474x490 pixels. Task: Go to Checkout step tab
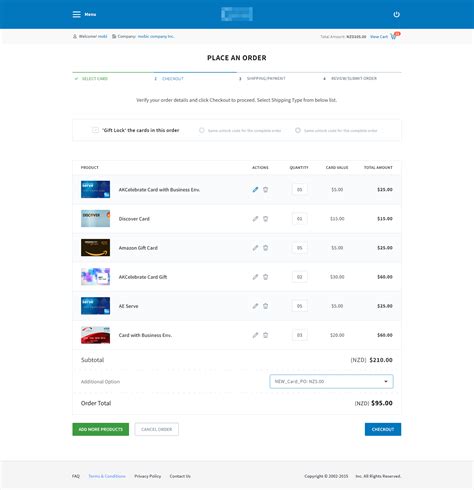coord(173,79)
